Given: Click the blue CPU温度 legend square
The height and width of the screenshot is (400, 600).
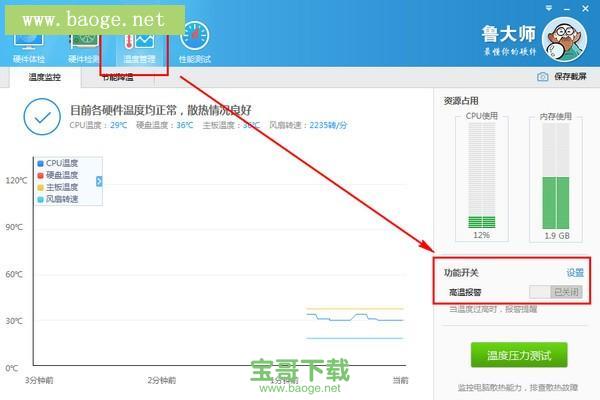Looking at the screenshot, I should tap(41, 164).
